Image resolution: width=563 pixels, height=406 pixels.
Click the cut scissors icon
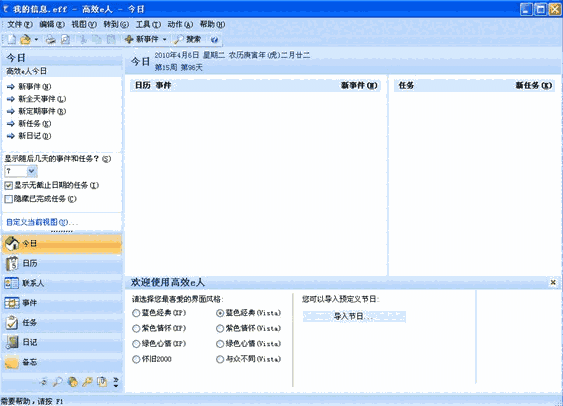point(83,39)
